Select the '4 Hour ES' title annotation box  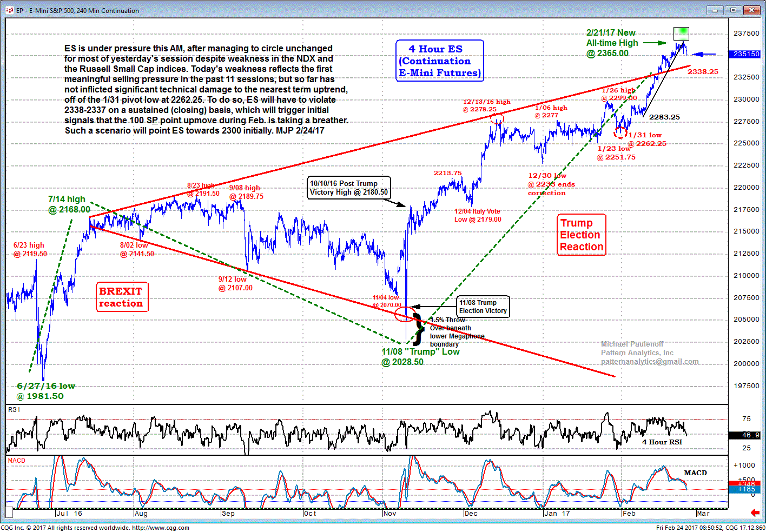[x=440, y=61]
